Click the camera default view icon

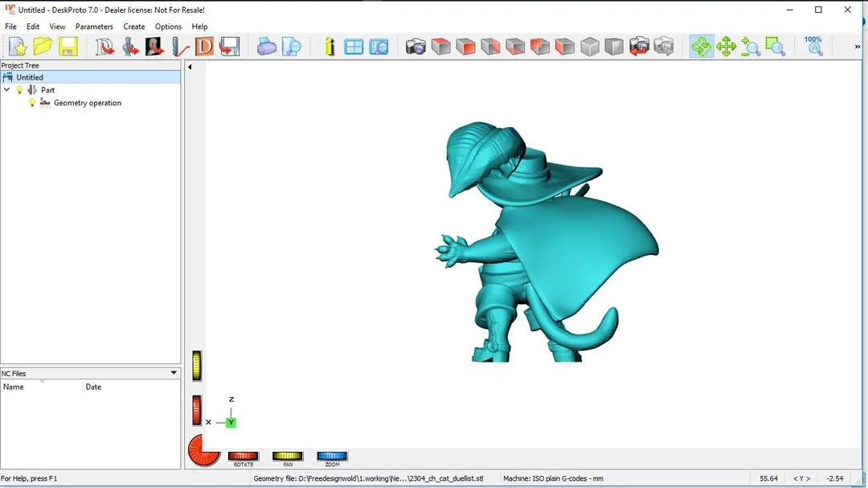click(x=416, y=47)
